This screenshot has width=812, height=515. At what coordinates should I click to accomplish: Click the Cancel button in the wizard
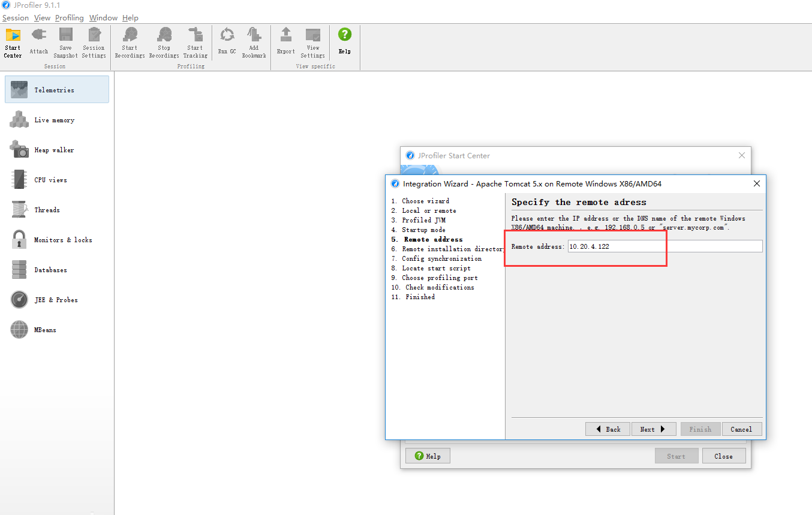pyautogui.click(x=741, y=429)
